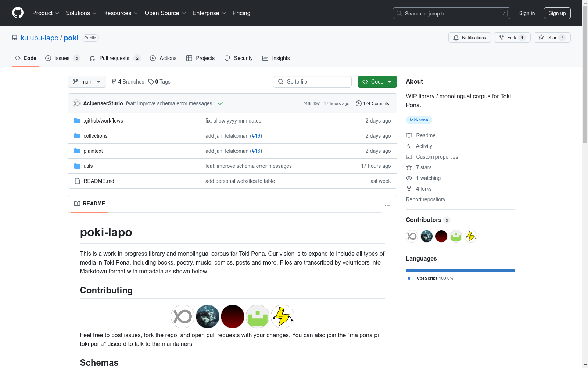Click the collections folder icon
The image size is (588, 368).
coord(77,136)
